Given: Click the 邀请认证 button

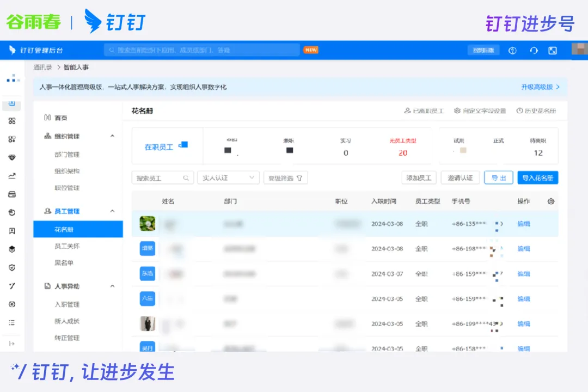Looking at the screenshot, I should point(461,178).
